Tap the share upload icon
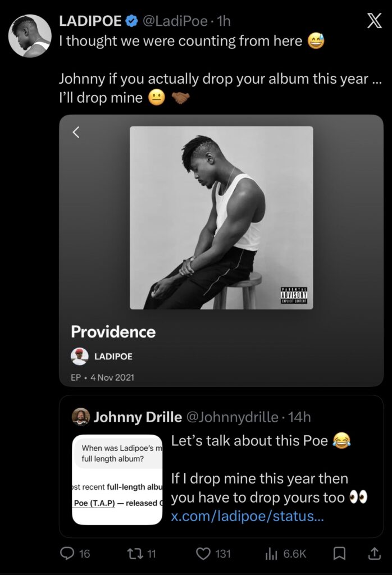The height and width of the screenshot is (575, 392). (374, 554)
